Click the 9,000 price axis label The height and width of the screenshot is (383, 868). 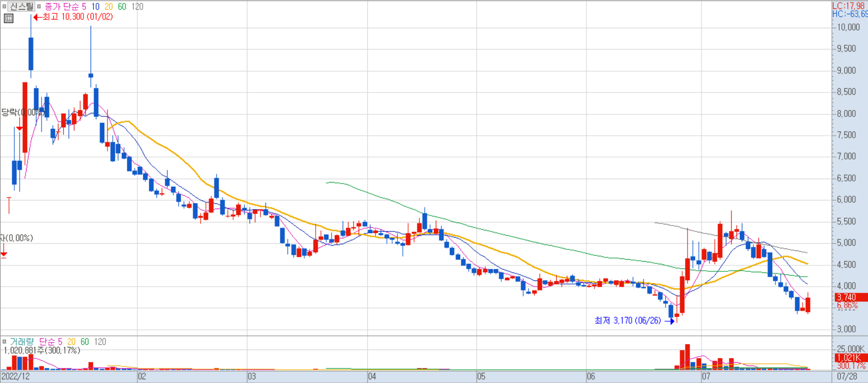click(846, 70)
